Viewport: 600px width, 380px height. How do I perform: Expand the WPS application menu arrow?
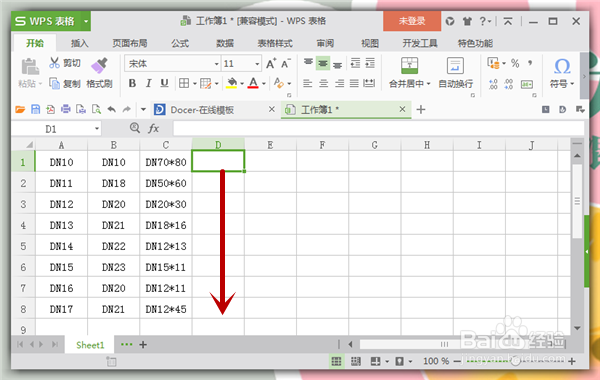pyautogui.click(x=86, y=21)
